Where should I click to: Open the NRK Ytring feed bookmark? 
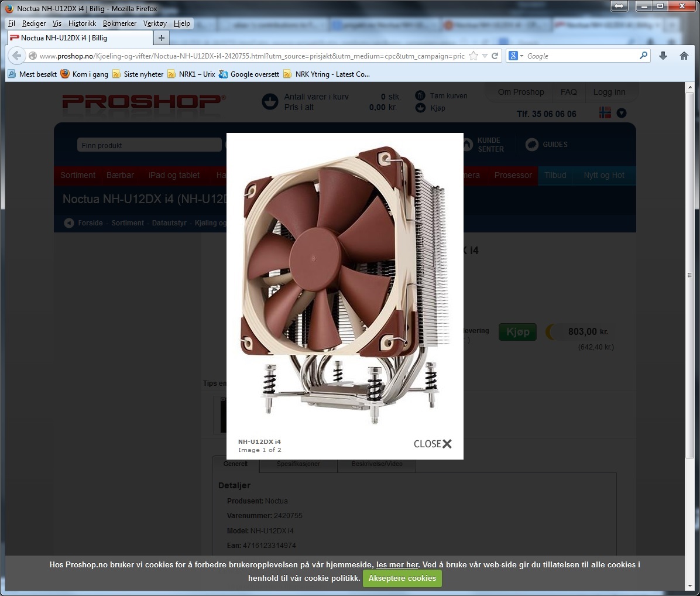(327, 74)
